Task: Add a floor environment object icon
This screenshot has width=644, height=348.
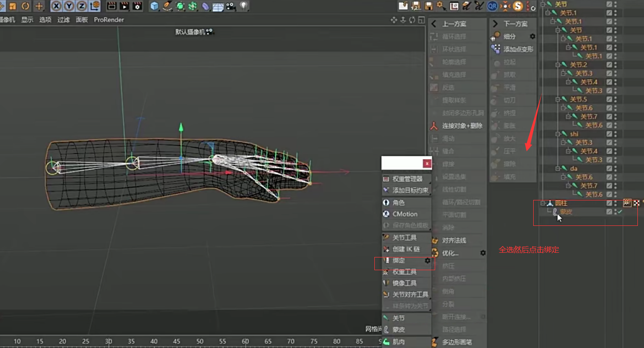Action: pos(218,7)
